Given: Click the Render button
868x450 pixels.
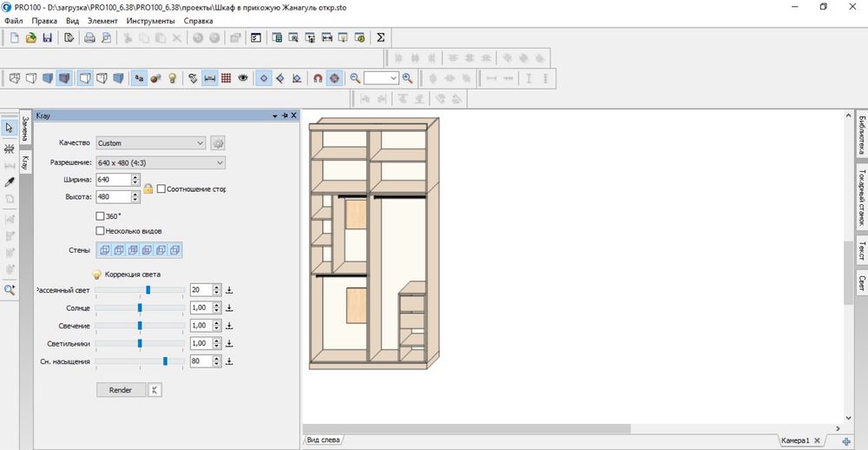Looking at the screenshot, I should coord(121,390).
